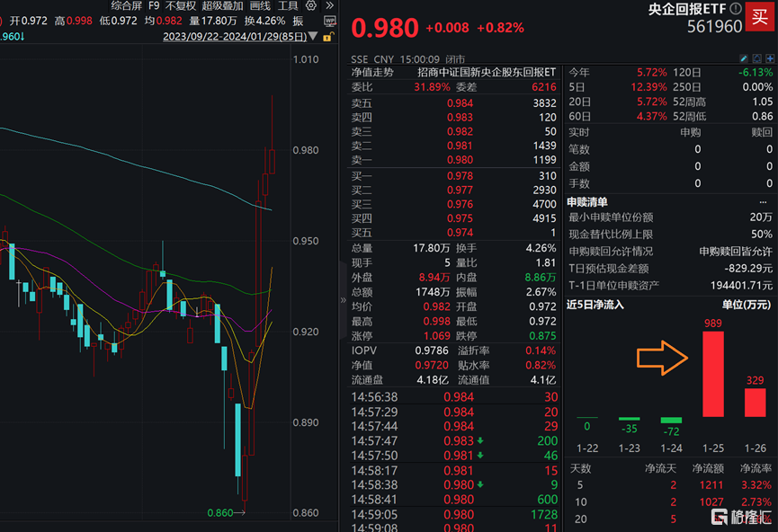
Task: Click the 净值走势 tab label
Action: click(372, 73)
